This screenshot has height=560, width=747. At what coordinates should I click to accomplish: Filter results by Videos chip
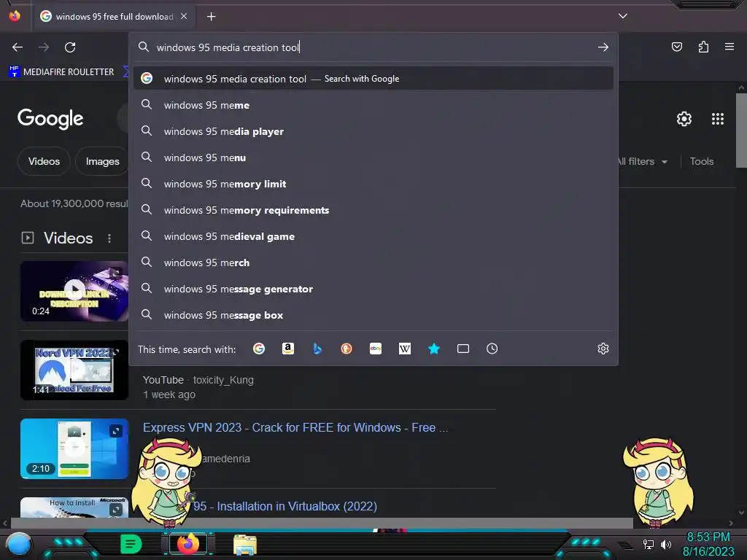(x=44, y=161)
